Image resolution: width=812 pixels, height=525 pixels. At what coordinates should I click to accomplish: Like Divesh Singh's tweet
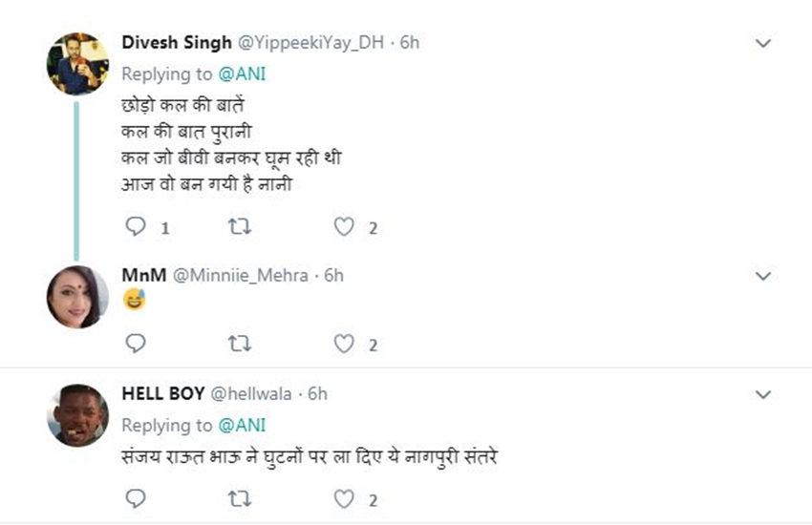coord(344,227)
